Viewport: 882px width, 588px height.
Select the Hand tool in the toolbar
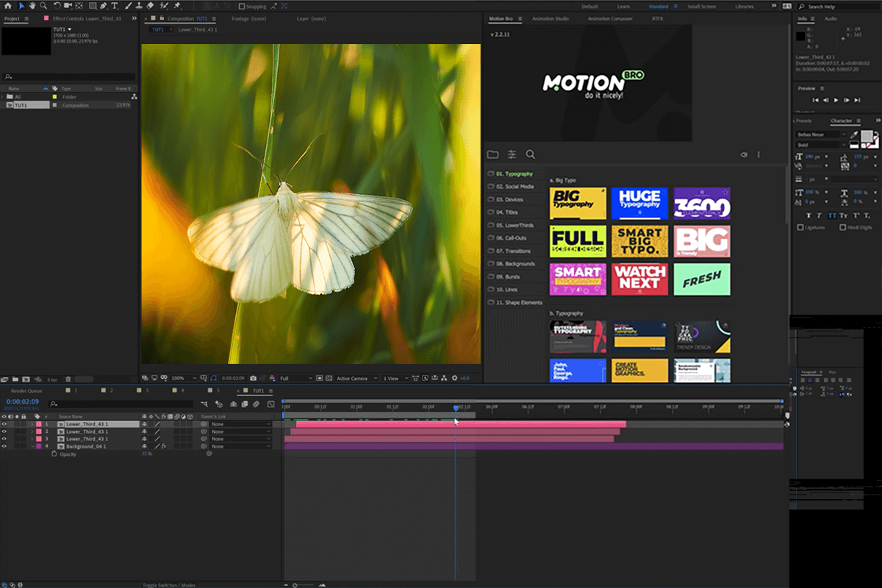pyautogui.click(x=32, y=6)
